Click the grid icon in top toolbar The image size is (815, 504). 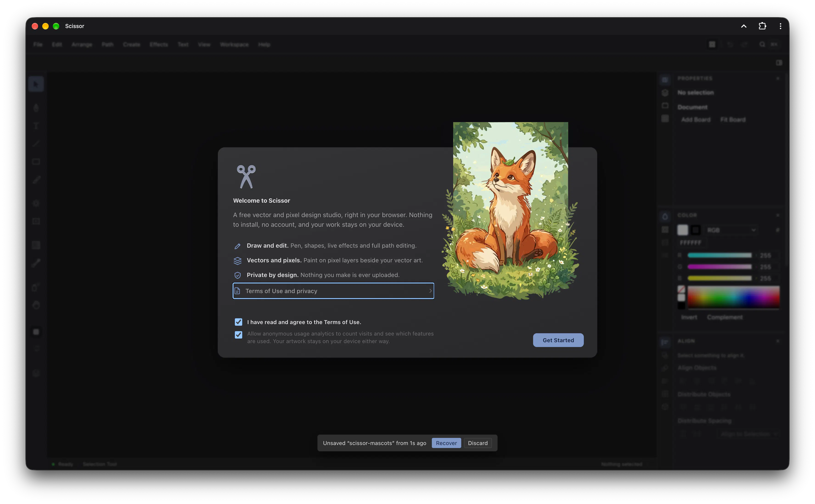[712, 44]
